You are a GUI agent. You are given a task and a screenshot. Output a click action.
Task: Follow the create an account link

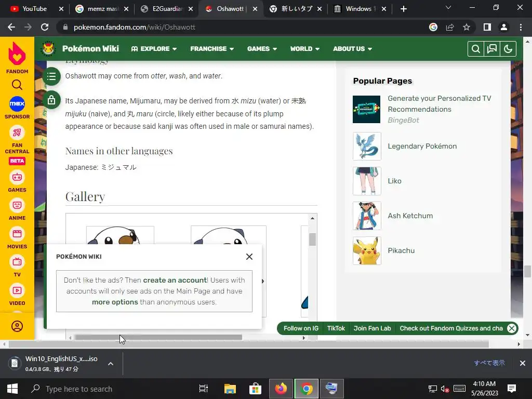175,280
